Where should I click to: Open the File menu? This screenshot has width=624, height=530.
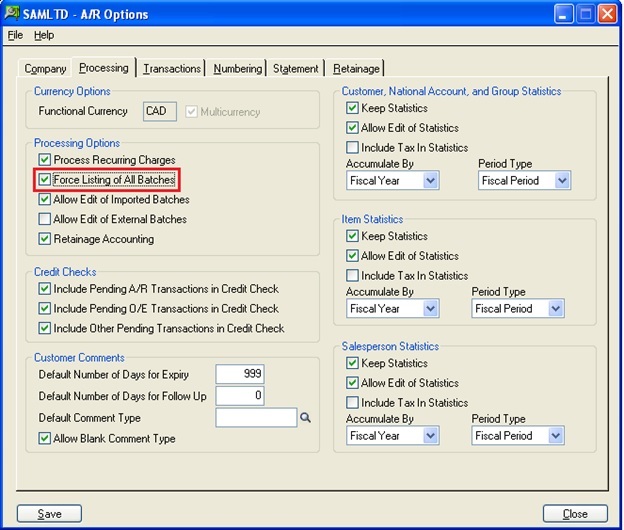15,35
